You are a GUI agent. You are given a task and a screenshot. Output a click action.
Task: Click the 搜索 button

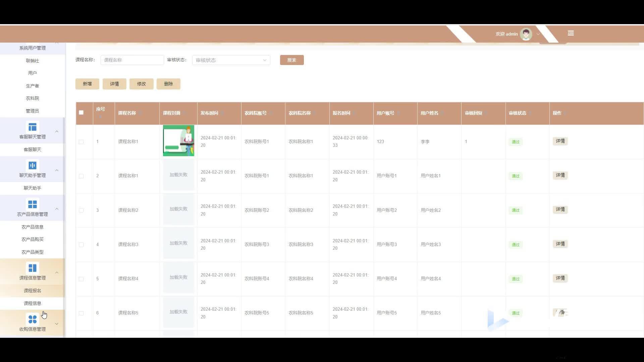291,60
